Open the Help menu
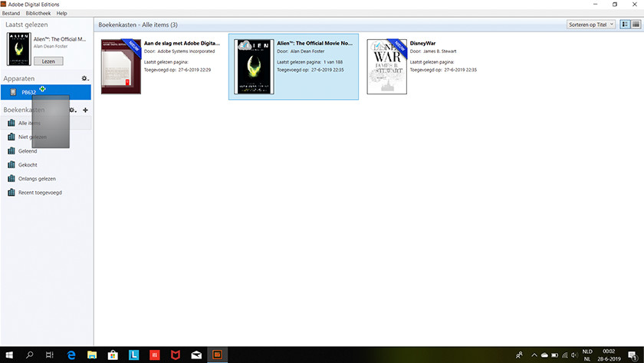Image resolution: width=644 pixels, height=363 pixels. [x=62, y=13]
